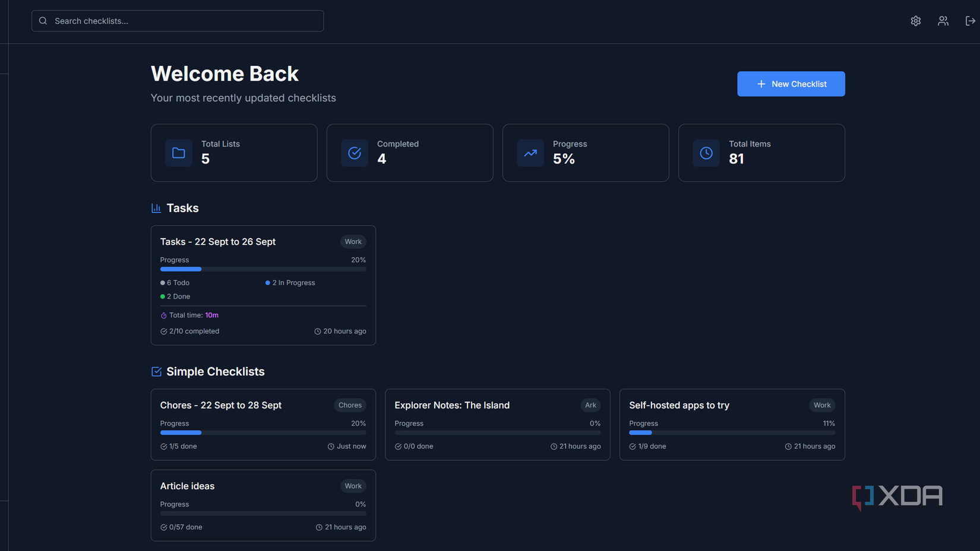Select the checkmark icon on the Completed card

354,153
